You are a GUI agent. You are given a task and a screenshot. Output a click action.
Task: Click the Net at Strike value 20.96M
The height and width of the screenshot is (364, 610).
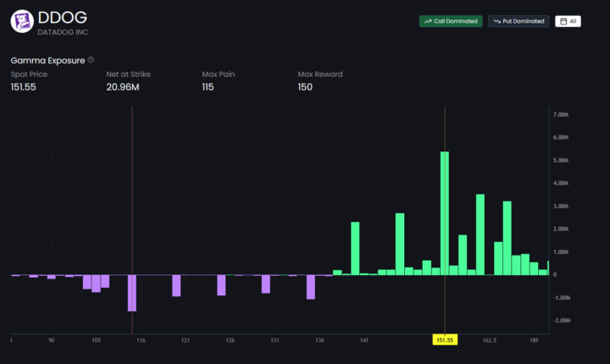pos(124,87)
